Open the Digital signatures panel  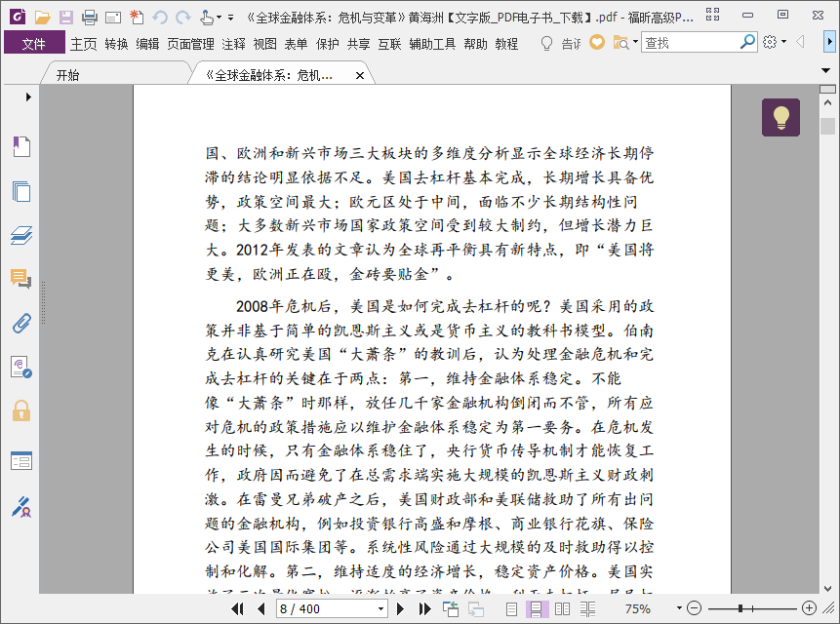21,368
